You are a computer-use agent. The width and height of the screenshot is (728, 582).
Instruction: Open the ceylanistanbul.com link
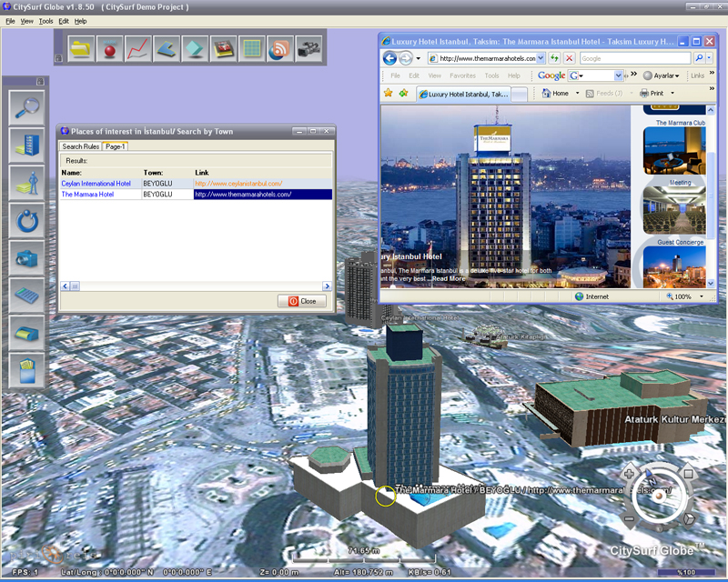coord(238,184)
